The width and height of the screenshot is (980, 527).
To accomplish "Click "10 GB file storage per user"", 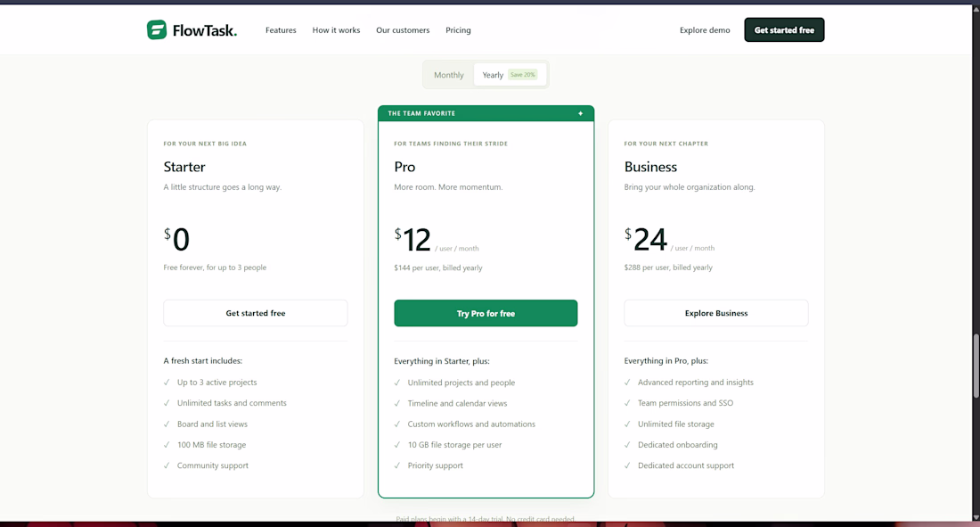I will click(454, 445).
